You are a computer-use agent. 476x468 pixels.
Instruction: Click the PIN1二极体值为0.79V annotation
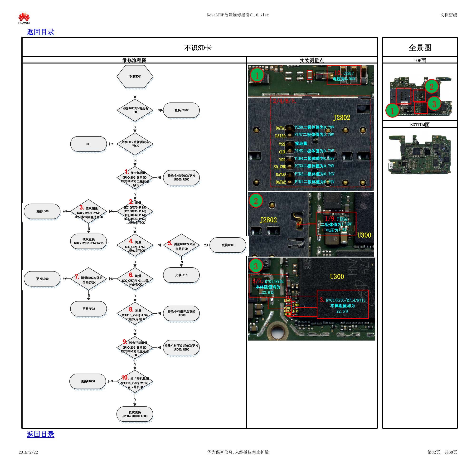(x=315, y=182)
